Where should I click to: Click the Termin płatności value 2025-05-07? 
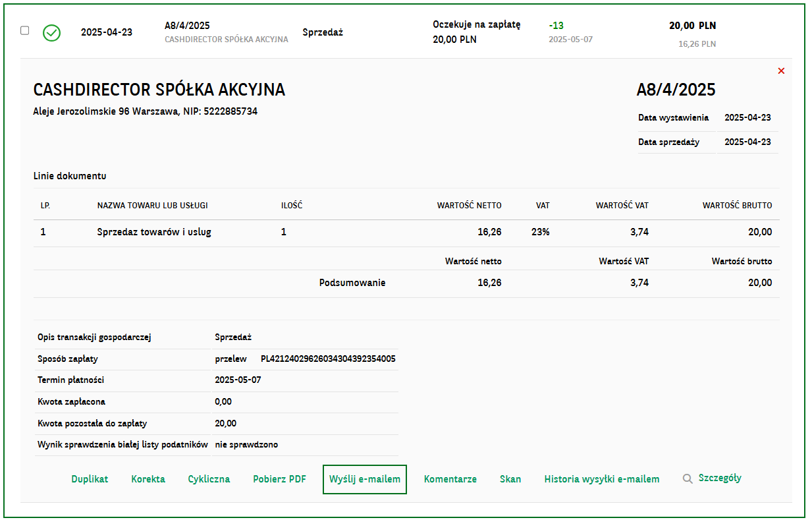pos(238,380)
